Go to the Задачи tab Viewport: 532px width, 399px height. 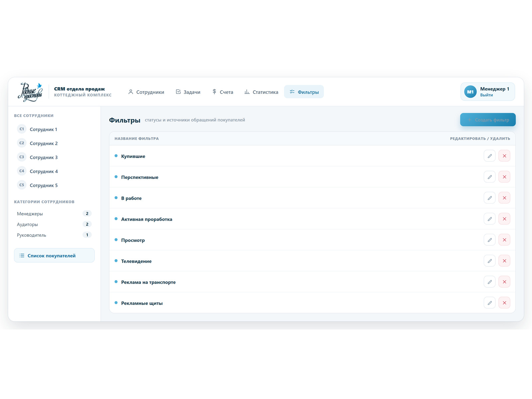click(188, 92)
